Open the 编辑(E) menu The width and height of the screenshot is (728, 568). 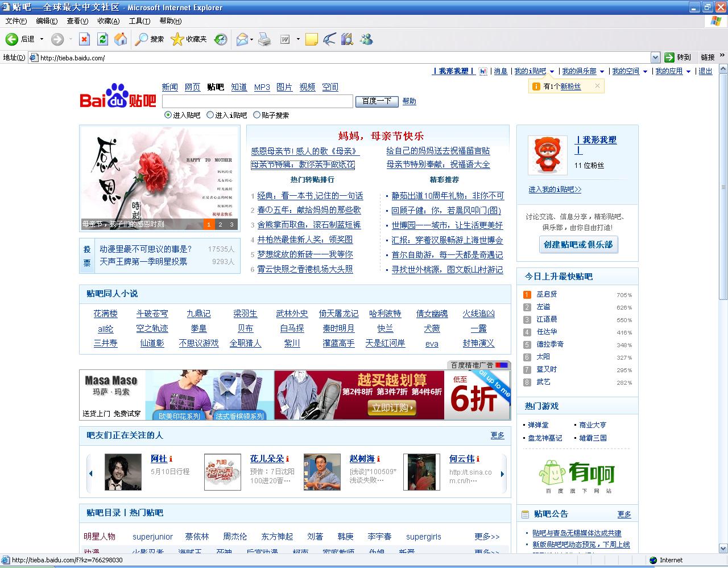pos(47,21)
